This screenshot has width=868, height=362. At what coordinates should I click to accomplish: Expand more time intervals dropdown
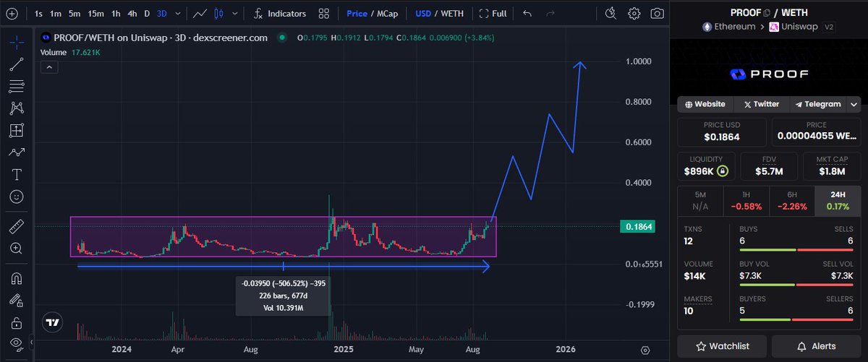(x=179, y=13)
